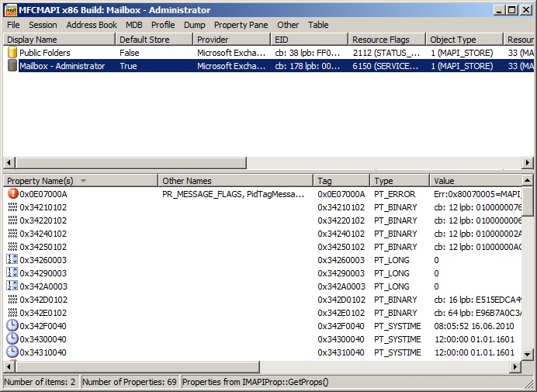
Task: Click the number icon for 0x34260003
Action: [x=12, y=260]
